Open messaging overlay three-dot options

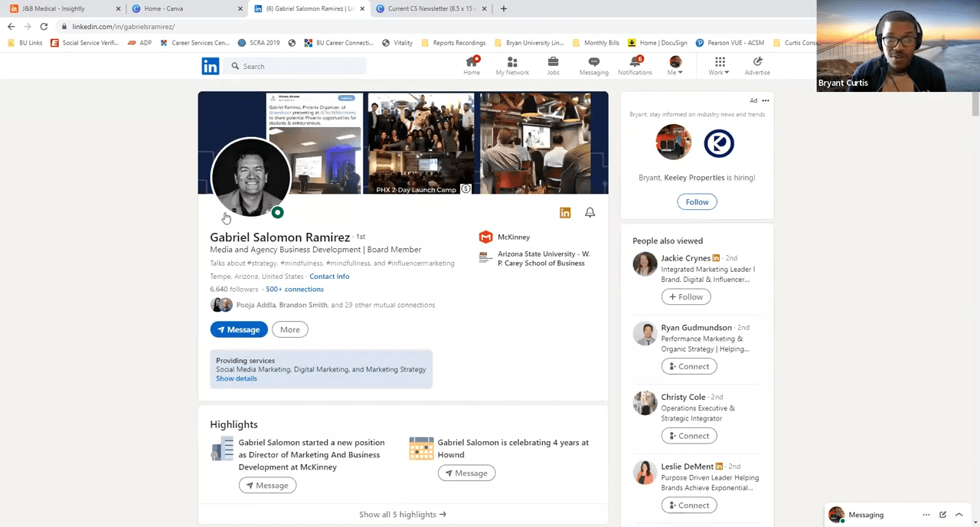coord(926,515)
